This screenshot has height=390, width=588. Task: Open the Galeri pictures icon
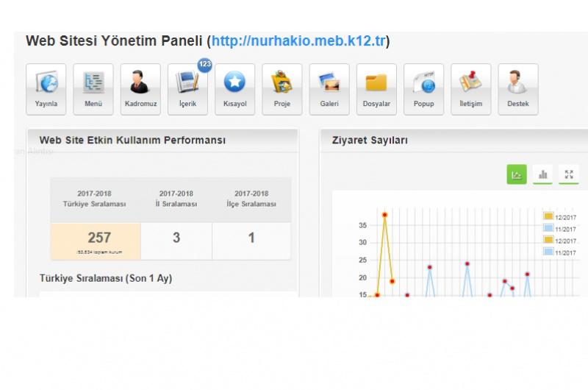[x=329, y=89]
